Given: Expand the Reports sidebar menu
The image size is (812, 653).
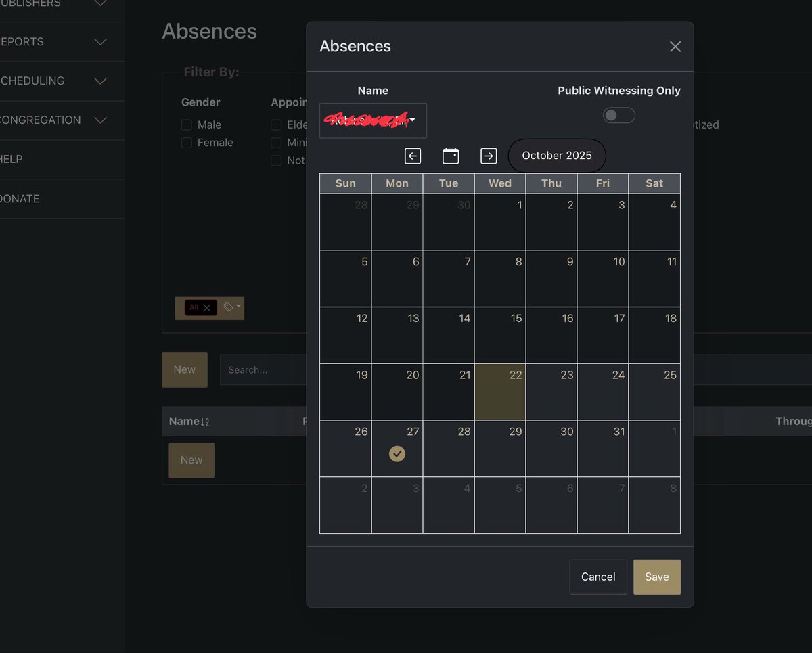Looking at the screenshot, I should tap(62, 42).
